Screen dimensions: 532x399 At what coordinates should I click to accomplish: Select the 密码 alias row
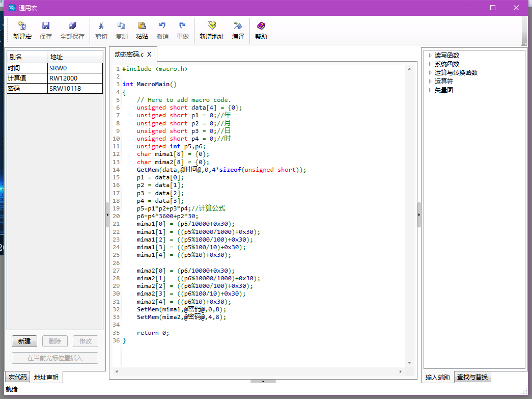55,88
